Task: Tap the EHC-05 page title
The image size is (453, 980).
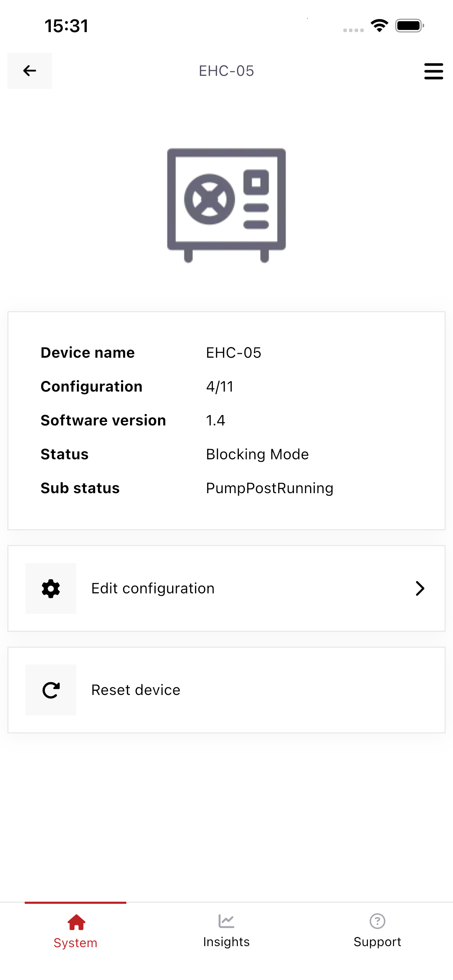Action: [x=226, y=71]
